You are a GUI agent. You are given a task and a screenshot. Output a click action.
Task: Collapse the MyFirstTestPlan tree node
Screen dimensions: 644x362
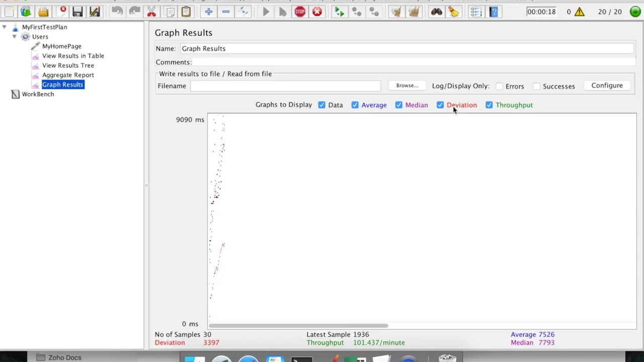click(x=5, y=27)
